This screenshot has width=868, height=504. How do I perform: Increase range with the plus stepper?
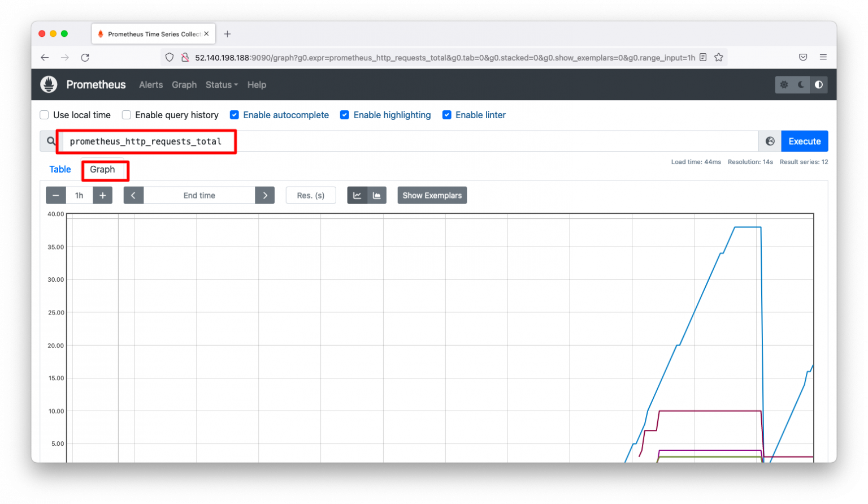coord(102,195)
